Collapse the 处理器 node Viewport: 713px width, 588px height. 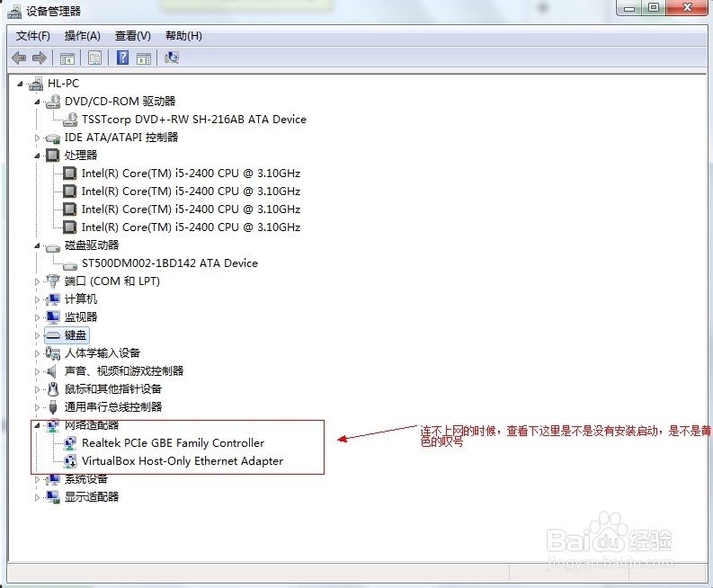click(37, 156)
